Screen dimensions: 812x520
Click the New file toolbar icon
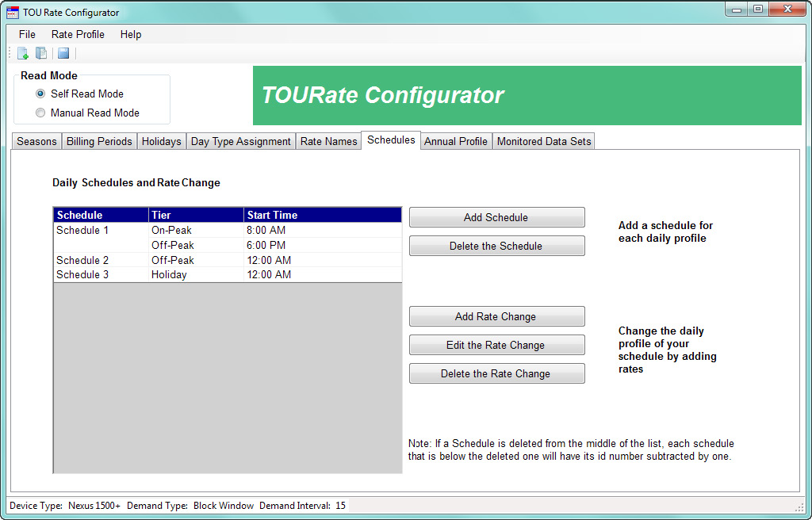click(x=23, y=53)
